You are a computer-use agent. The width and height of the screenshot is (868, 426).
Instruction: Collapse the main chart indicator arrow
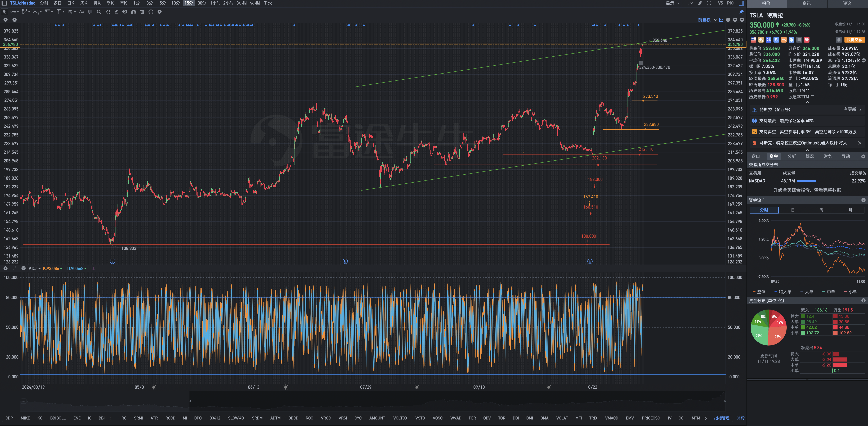15,20
